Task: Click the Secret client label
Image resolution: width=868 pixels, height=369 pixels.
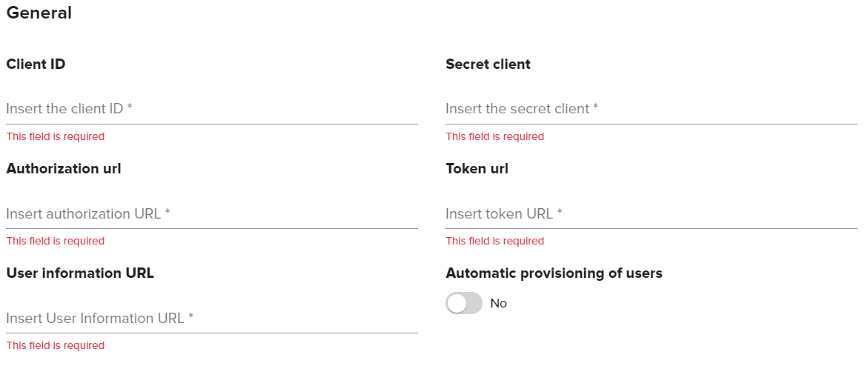Action: pyautogui.click(x=488, y=64)
